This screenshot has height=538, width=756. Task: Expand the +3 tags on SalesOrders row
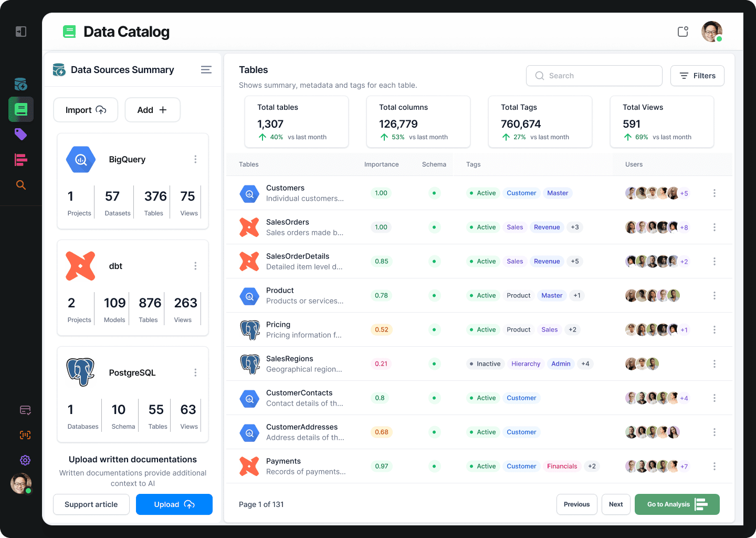[x=575, y=227]
